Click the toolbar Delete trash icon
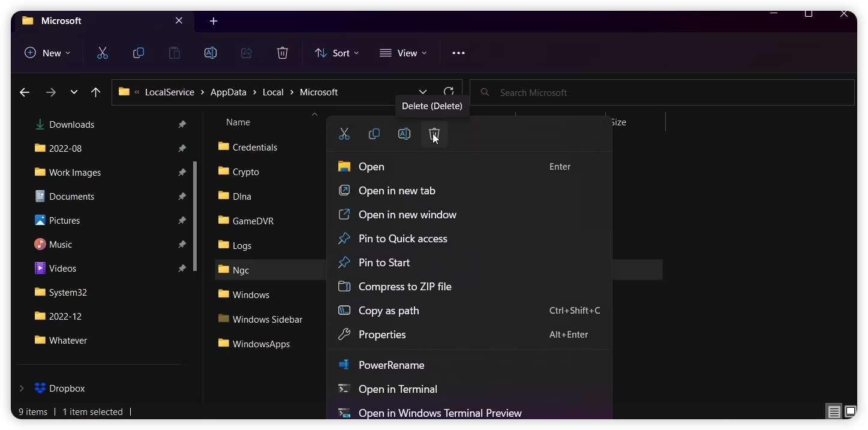The height and width of the screenshot is (430, 868). pos(283,53)
